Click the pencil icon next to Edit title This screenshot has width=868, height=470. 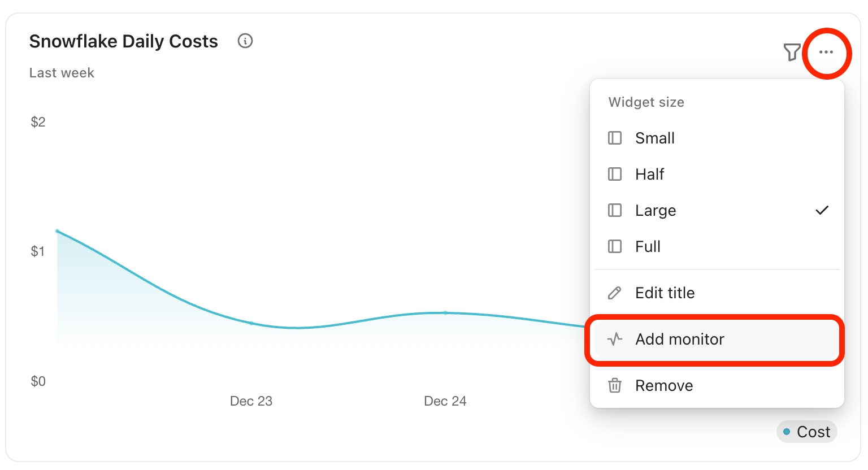click(614, 293)
